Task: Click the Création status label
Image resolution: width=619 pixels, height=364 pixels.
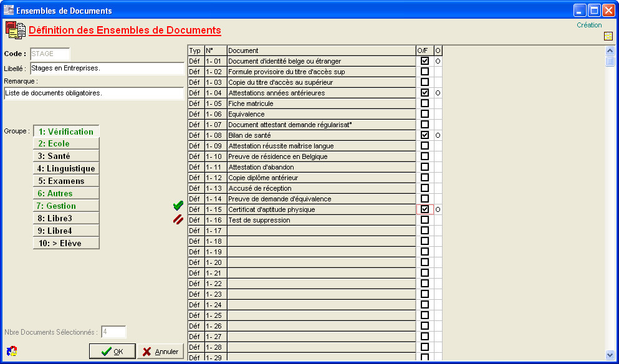Action: [589, 25]
